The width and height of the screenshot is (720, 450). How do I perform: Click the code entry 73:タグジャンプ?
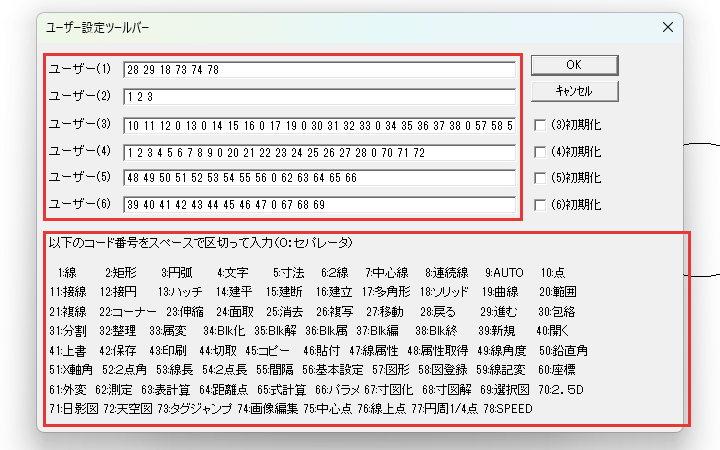click(195, 409)
